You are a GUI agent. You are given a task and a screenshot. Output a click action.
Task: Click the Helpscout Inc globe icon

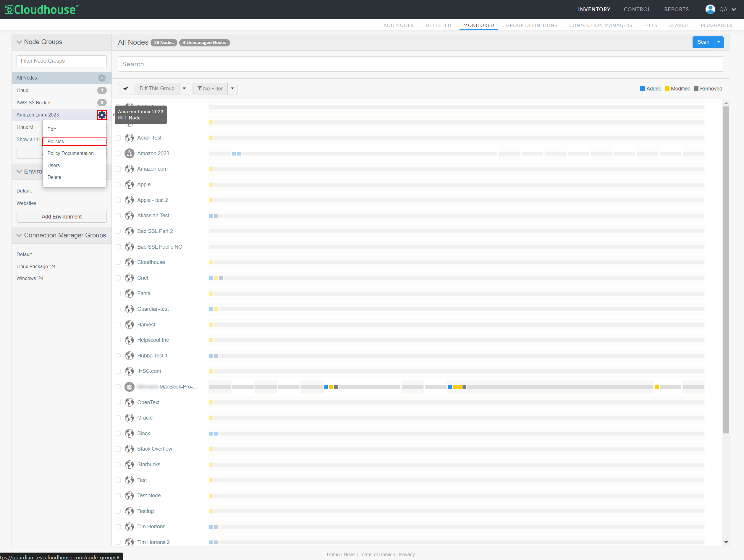pyautogui.click(x=130, y=340)
